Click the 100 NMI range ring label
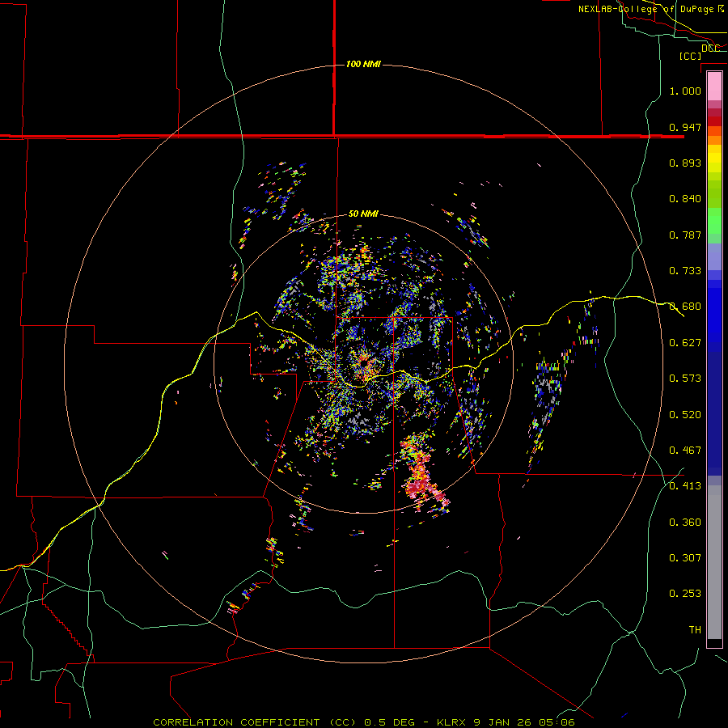This screenshot has height=728, width=728. pos(363,64)
